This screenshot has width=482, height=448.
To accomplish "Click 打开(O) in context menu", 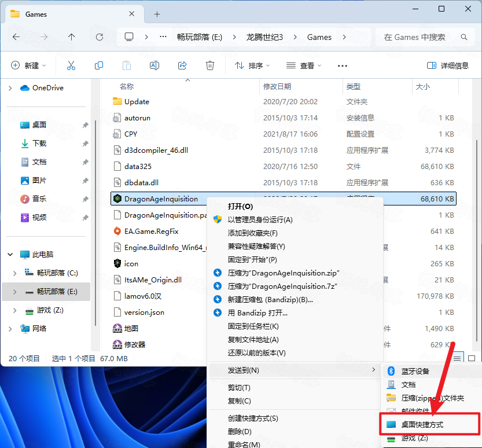I will [x=240, y=206].
